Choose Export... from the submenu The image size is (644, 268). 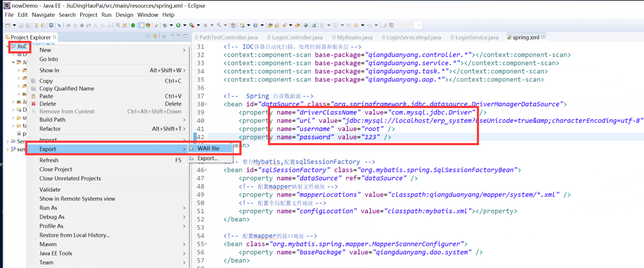(x=210, y=158)
